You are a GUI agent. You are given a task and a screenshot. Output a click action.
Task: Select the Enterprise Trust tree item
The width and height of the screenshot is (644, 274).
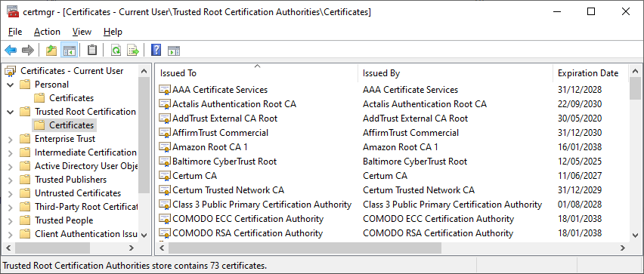[65, 139]
